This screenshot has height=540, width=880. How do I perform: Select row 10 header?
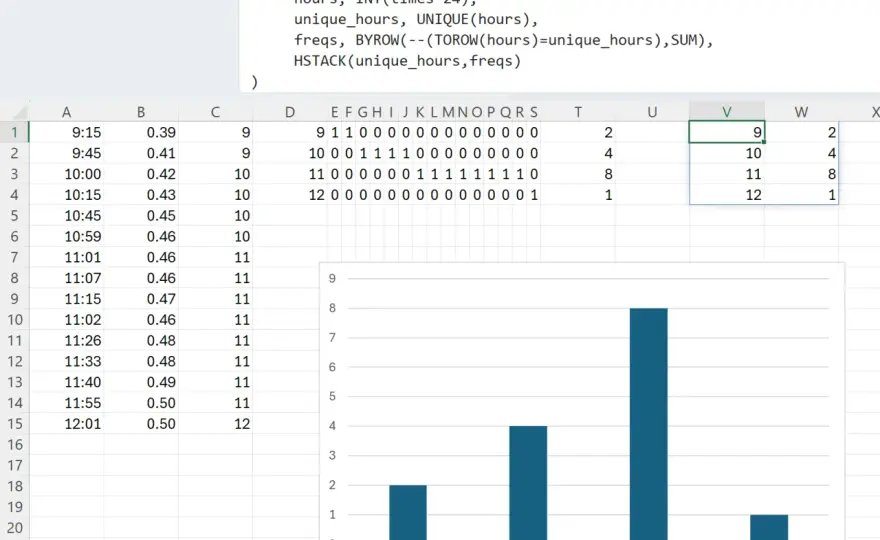click(x=15, y=319)
